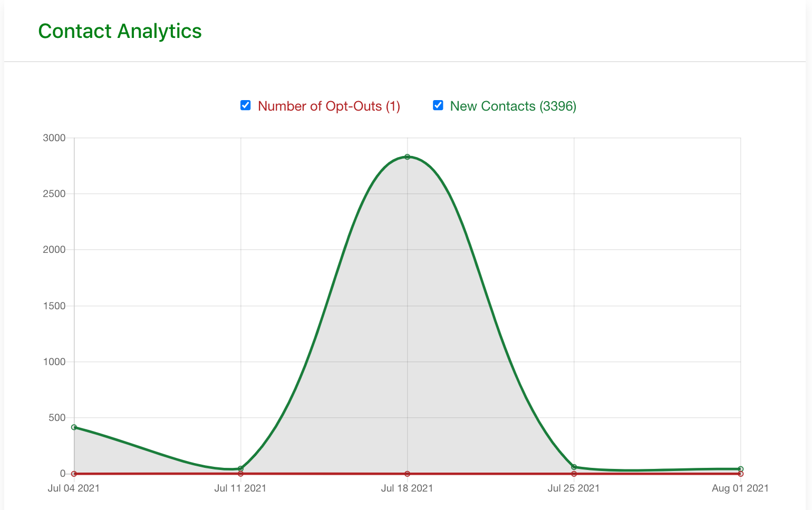The height and width of the screenshot is (510, 812).
Task: Click the Aug 01 green data point
Action: pos(740,468)
